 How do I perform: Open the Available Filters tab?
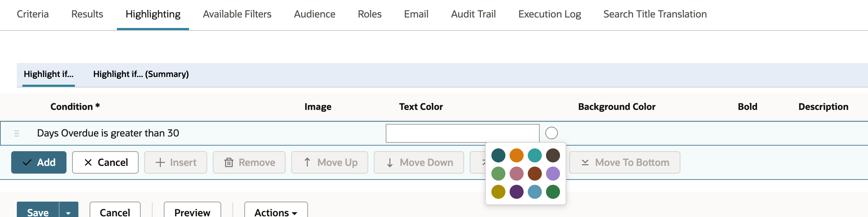pyautogui.click(x=237, y=14)
